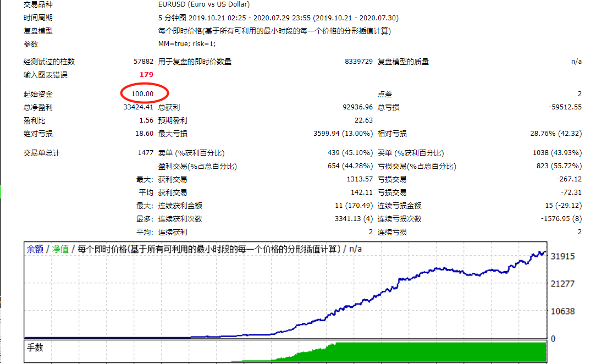Select the expected payoff value 22.63
607x364 pixels.
click(x=363, y=120)
